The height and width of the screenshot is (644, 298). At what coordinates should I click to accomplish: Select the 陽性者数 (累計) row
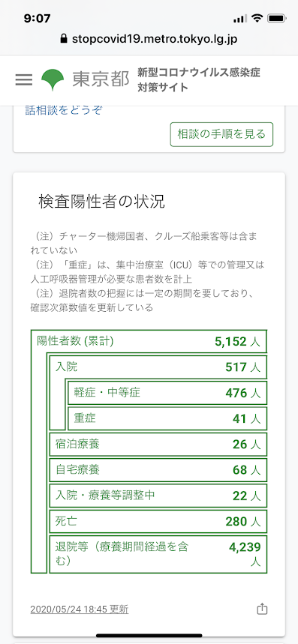(149, 341)
